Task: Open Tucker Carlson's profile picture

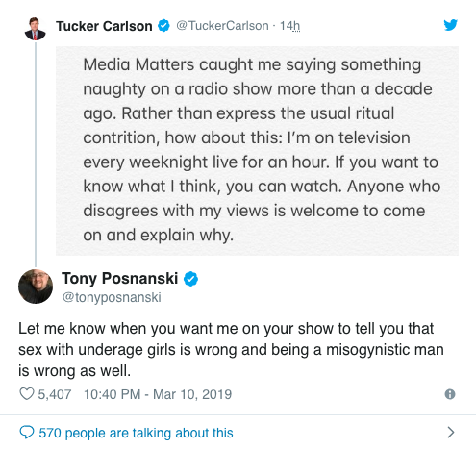Action: point(35,29)
